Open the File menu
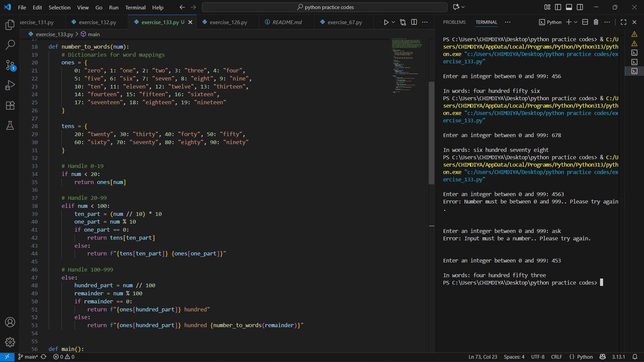 22,8
